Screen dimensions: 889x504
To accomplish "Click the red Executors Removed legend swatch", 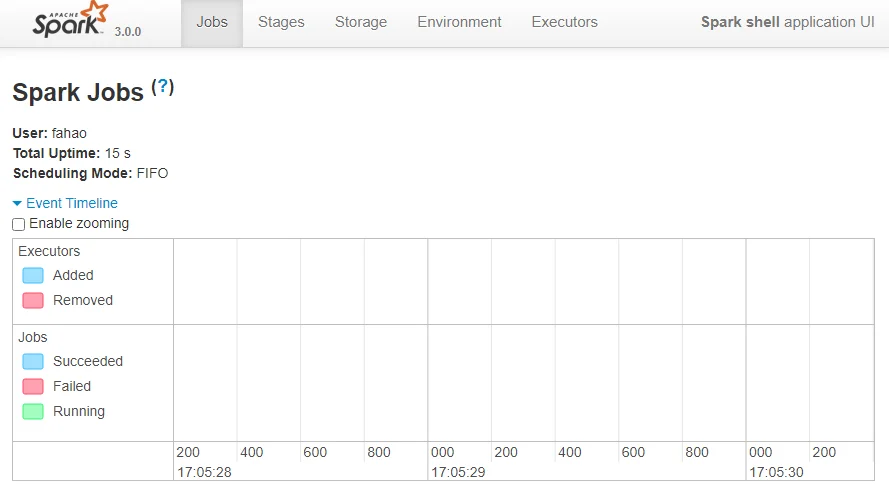I will pos(33,300).
